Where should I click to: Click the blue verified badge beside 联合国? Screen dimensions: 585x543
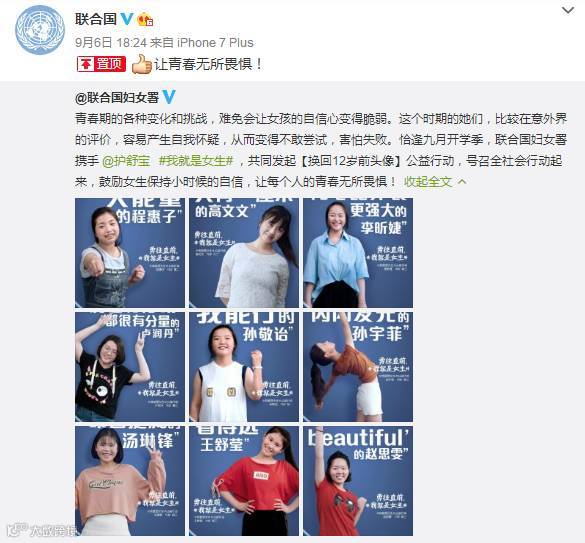coord(127,19)
